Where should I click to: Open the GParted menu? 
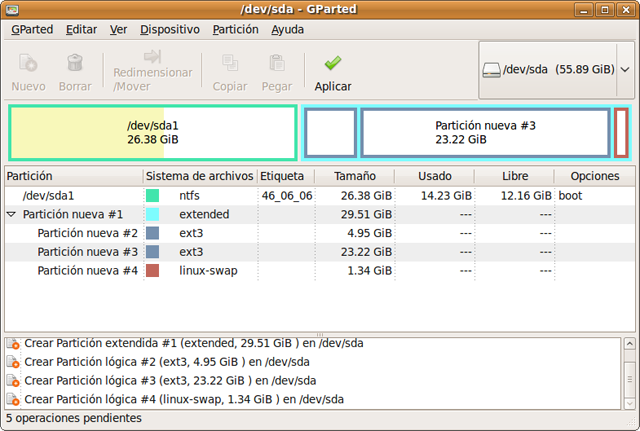[32, 29]
